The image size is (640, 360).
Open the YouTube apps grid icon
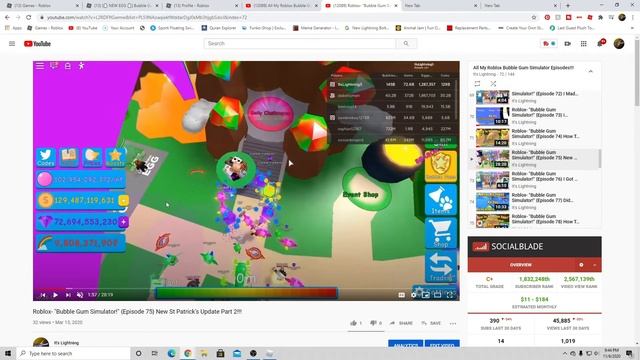[584, 44]
